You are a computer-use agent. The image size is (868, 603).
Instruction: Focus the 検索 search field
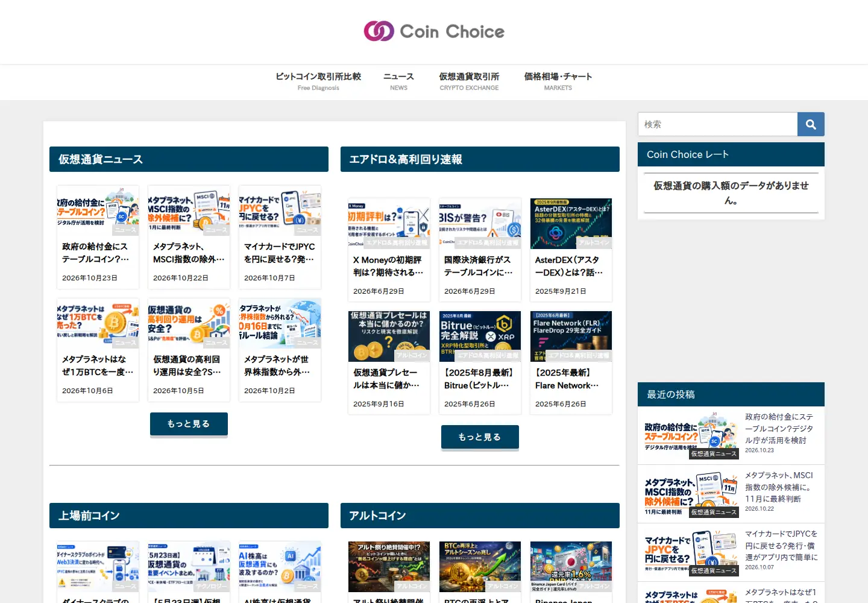click(x=717, y=124)
